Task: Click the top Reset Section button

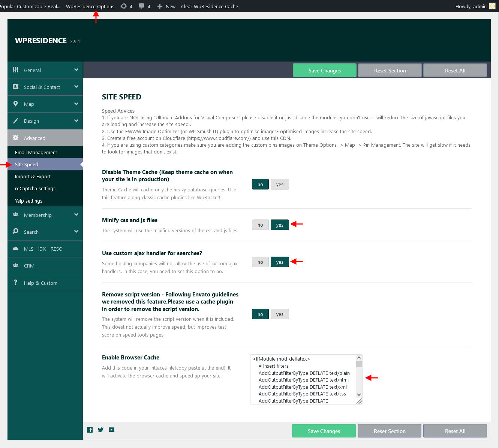Action: coord(390,70)
